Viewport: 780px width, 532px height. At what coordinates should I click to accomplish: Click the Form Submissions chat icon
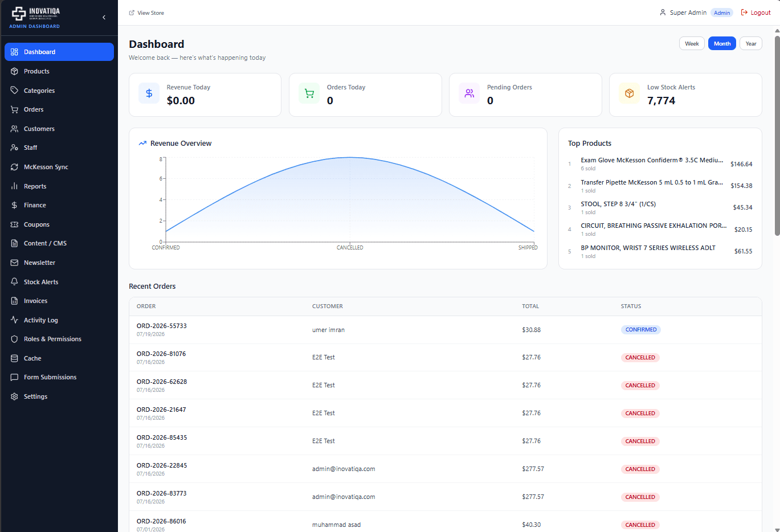(14, 377)
